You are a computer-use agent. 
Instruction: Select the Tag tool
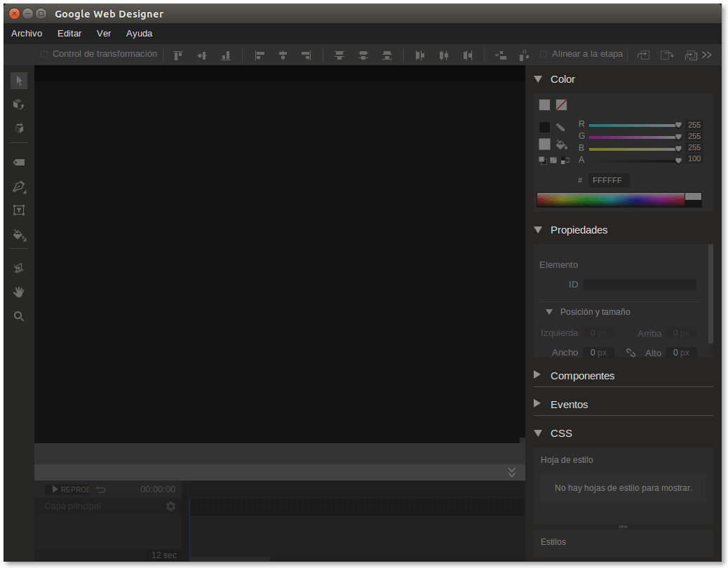tap(19, 163)
